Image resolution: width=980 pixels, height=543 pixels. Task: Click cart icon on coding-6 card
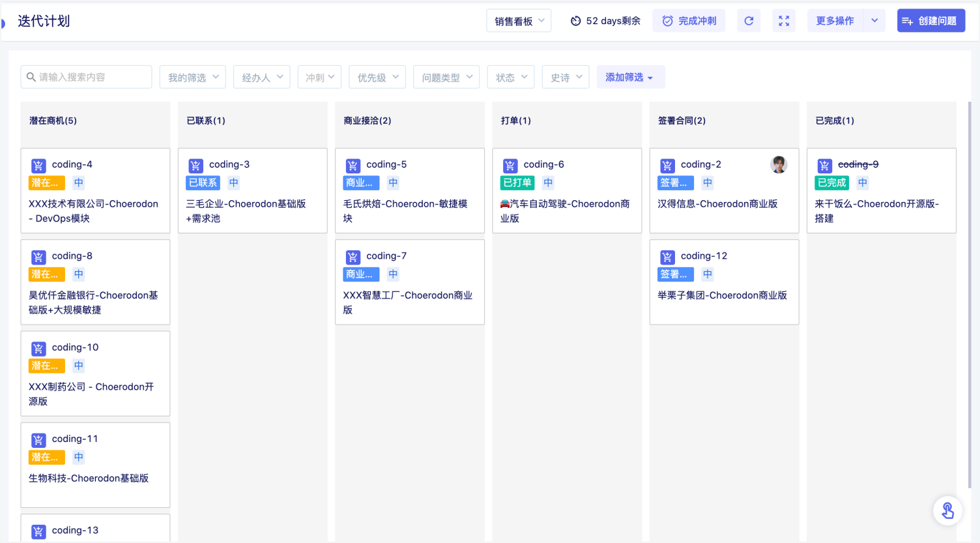(x=510, y=166)
